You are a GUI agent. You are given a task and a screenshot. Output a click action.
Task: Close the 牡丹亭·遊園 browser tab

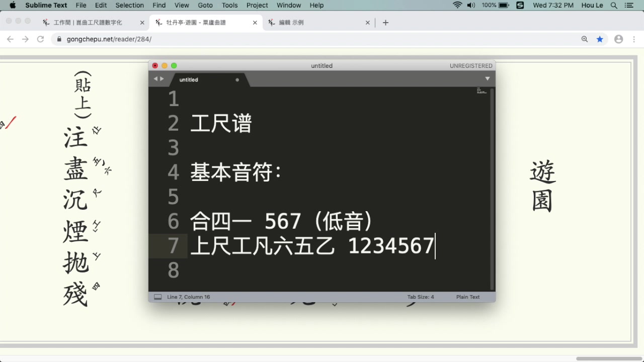[x=255, y=23]
